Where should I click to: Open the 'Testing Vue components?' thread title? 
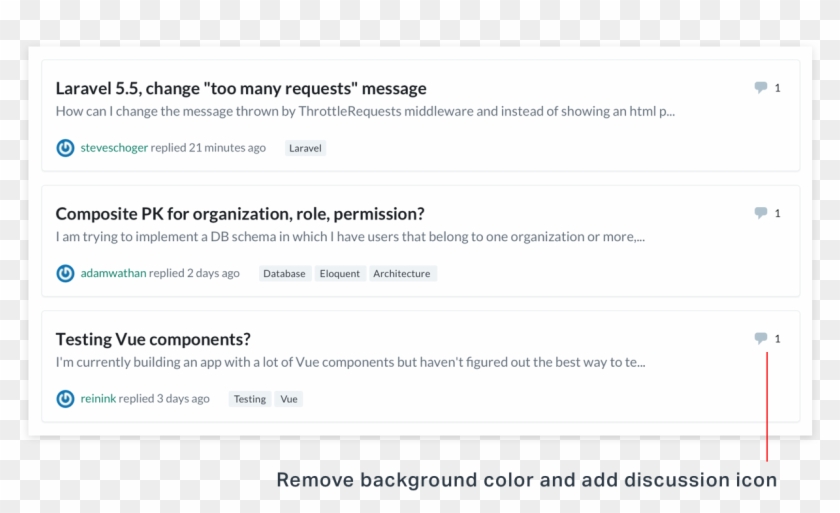tap(153, 339)
